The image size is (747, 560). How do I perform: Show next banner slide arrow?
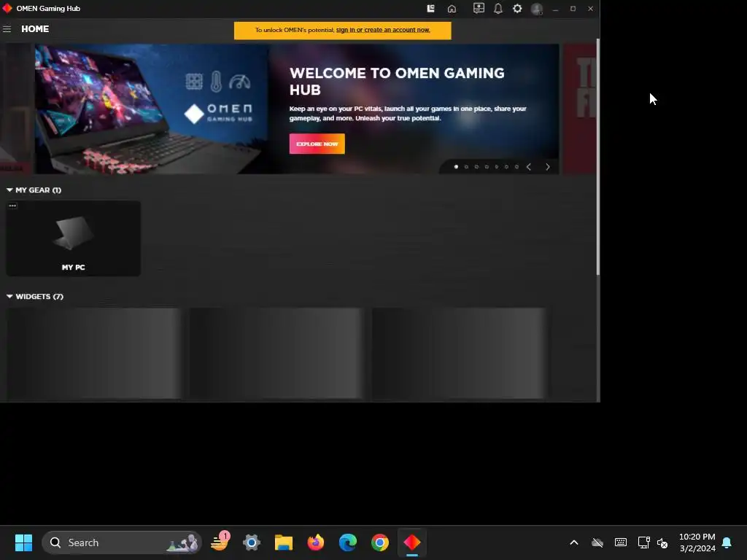point(547,167)
